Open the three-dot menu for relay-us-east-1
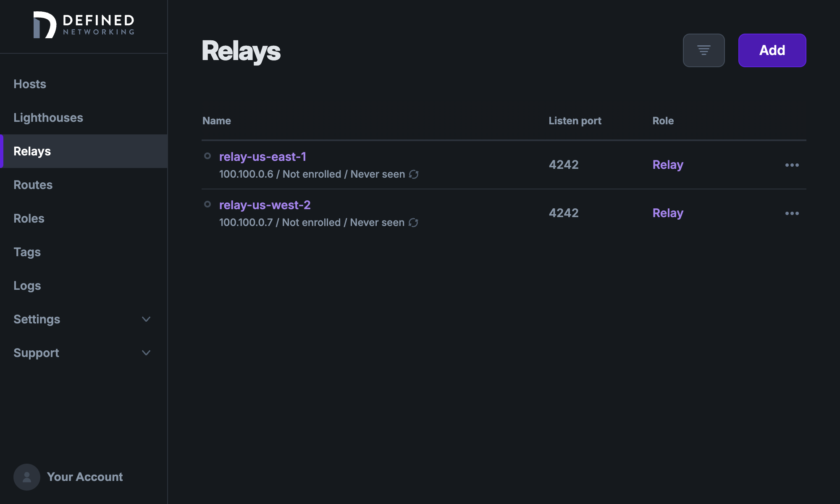The width and height of the screenshot is (840, 504). click(792, 165)
